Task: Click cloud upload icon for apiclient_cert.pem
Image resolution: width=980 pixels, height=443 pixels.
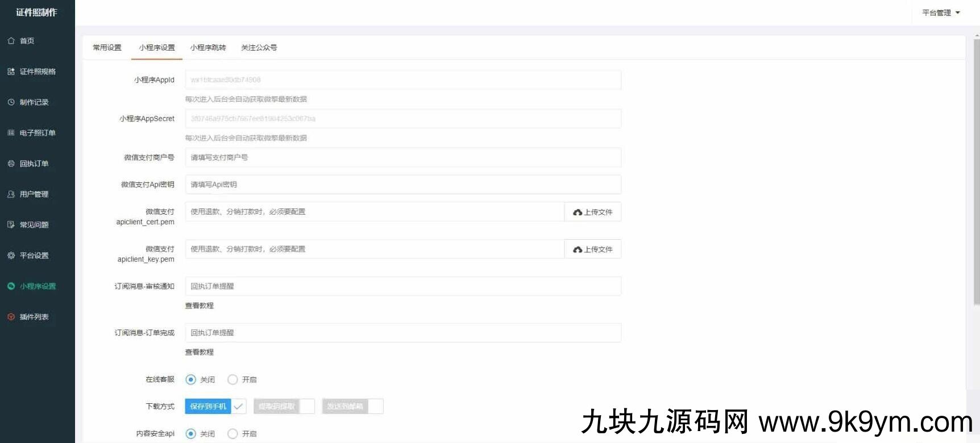Action: coord(578,212)
